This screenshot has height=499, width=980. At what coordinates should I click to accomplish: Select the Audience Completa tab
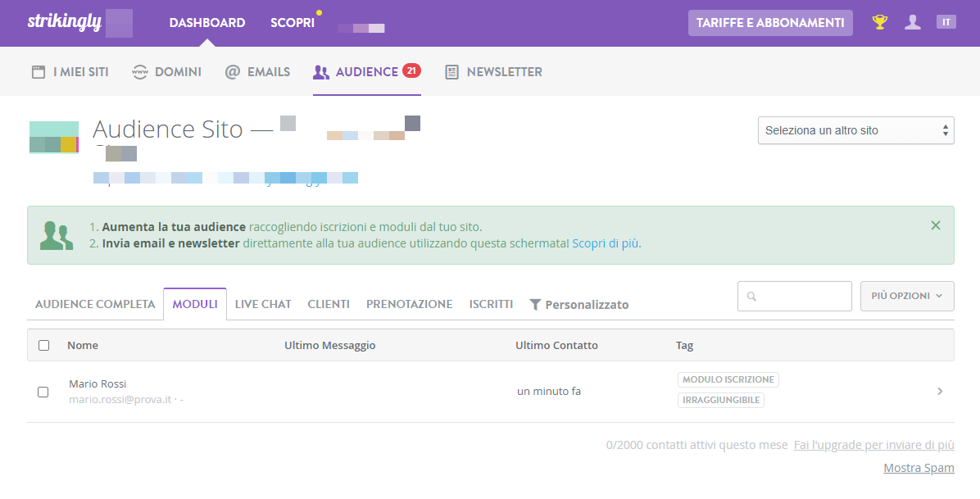pos(95,304)
